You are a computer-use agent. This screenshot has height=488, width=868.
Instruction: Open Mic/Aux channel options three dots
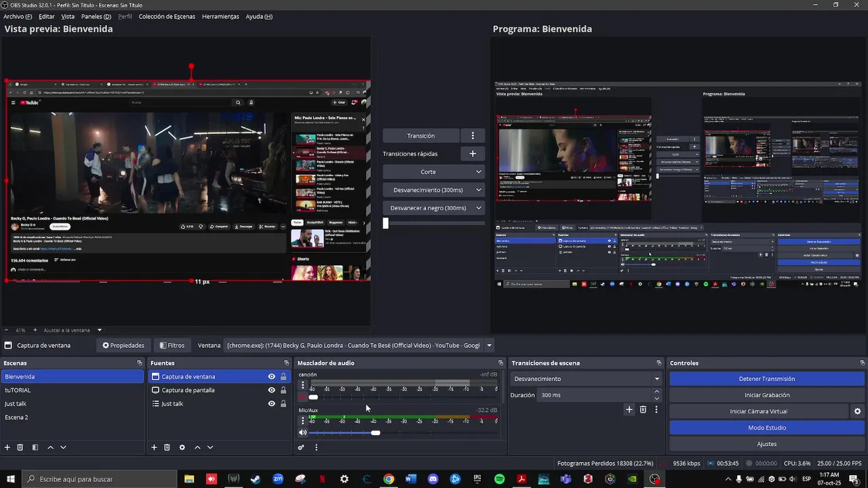point(302,420)
